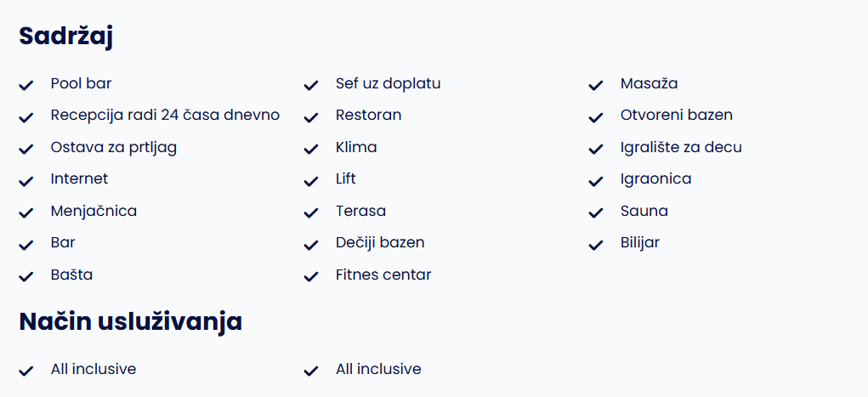This screenshot has height=397, width=868.
Task: Click the Sauna amenity label
Action: click(644, 211)
